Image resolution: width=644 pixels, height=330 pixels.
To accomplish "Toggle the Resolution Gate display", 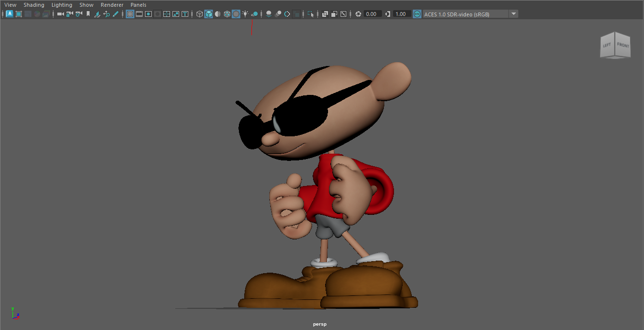I will (x=148, y=14).
